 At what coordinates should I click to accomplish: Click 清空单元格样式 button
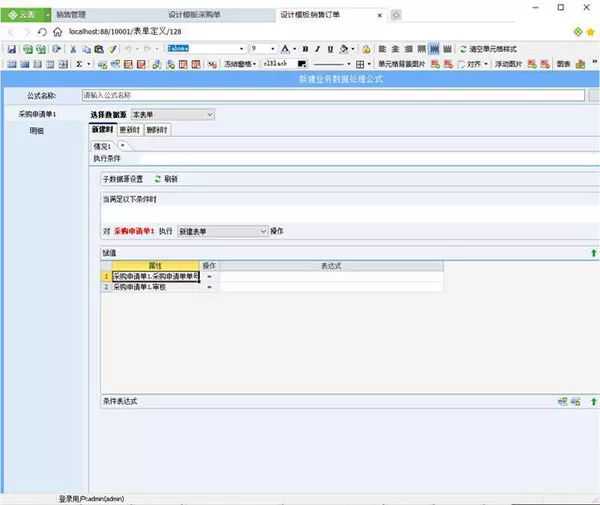click(x=488, y=49)
